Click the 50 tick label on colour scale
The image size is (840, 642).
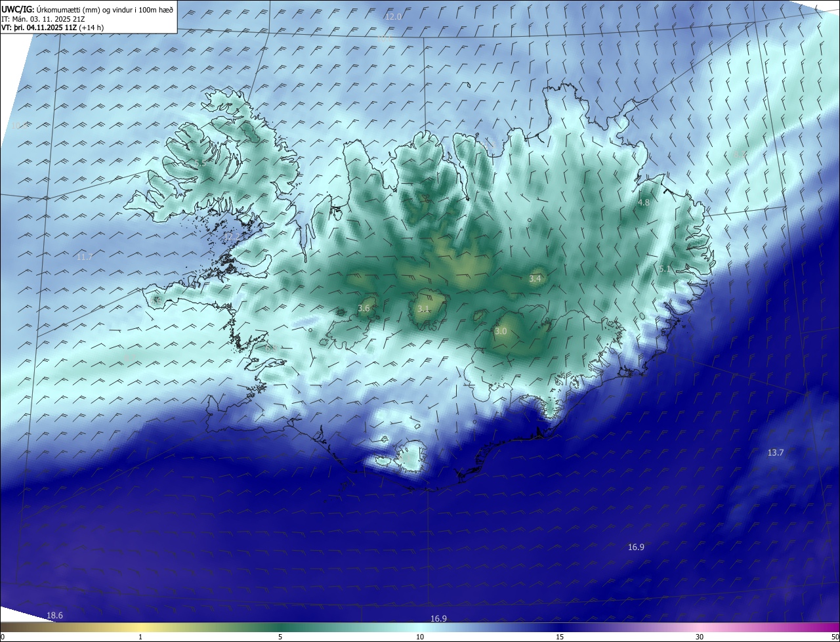click(835, 637)
